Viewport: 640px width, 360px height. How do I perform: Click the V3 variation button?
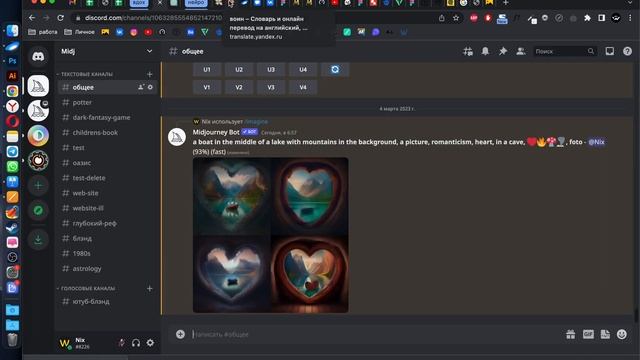pos(271,87)
